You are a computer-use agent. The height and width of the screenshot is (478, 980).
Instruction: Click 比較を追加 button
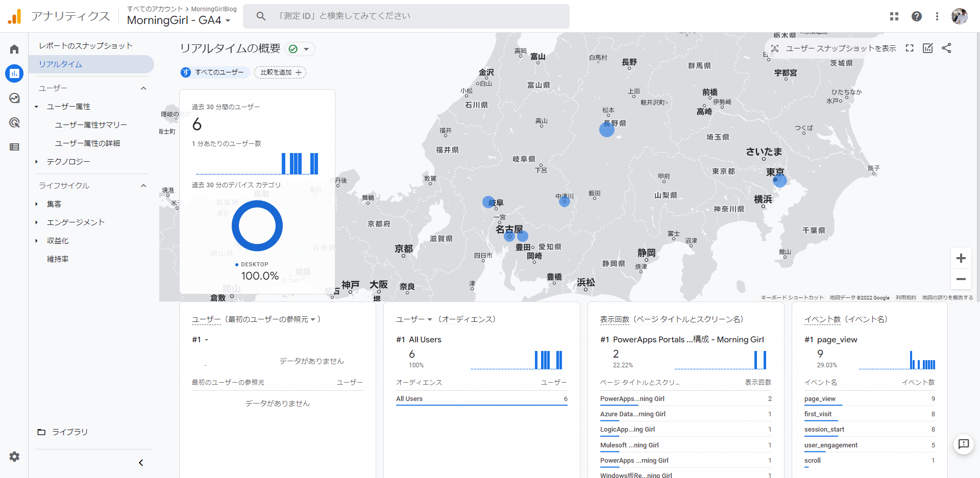pyautogui.click(x=280, y=72)
